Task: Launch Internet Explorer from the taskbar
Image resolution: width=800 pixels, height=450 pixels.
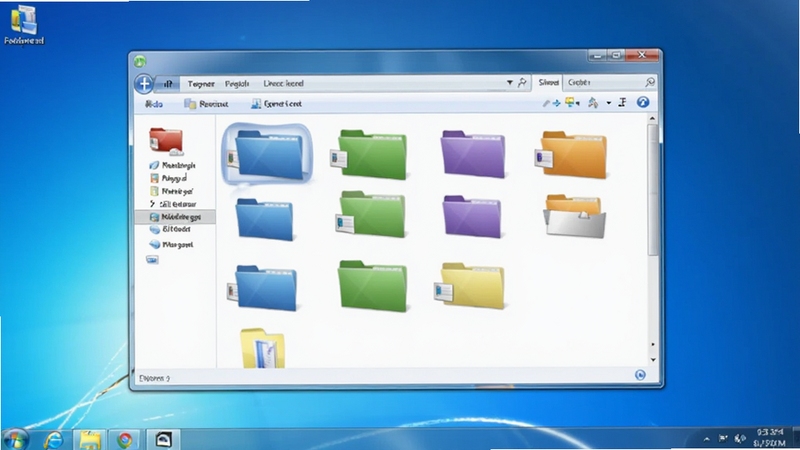Action: [x=54, y=439]
